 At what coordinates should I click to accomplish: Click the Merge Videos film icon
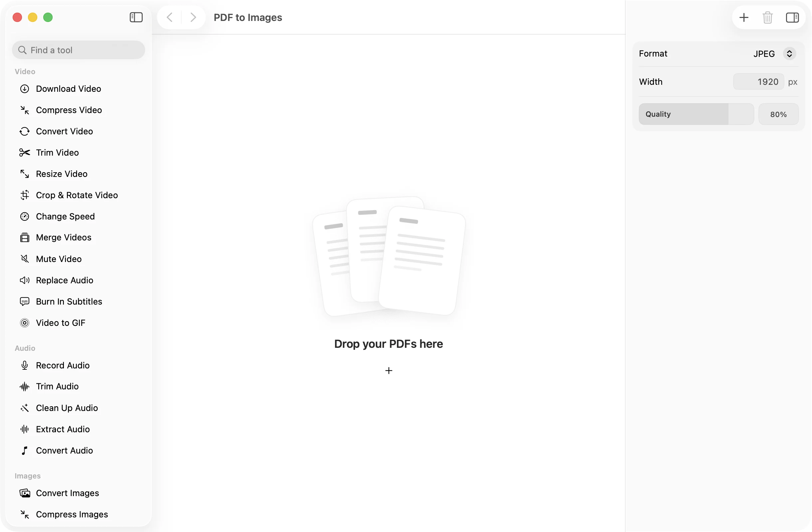[25, 237]
